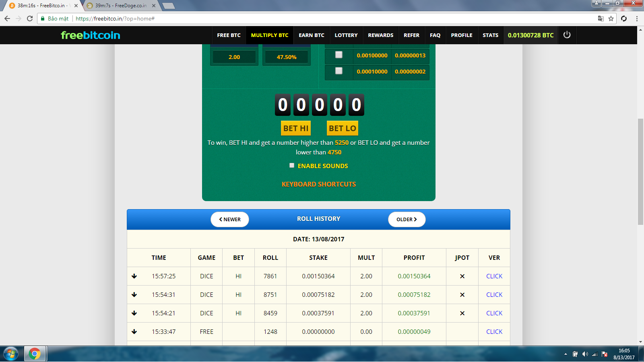
Task: Open the REFER page
Action: click(x=411, y=35)
